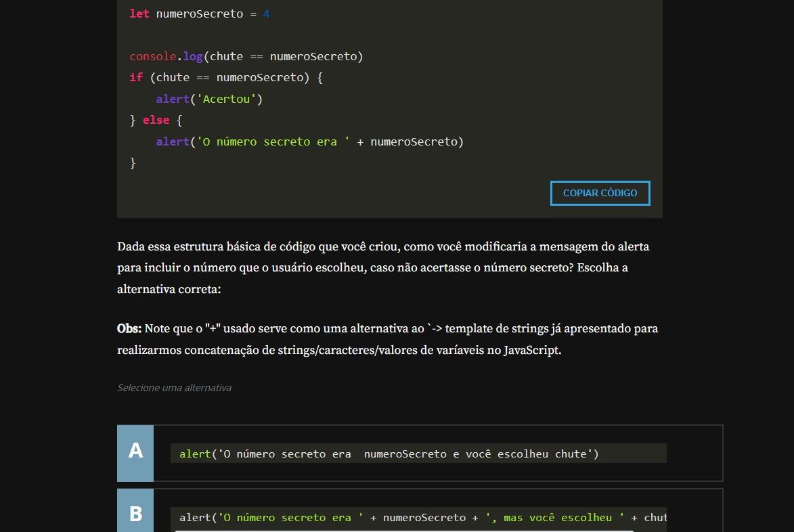This screenshot has width=794, height=532.
Task: Click the 'O número secreto era' alert line in code block
Action: [x=309, y=141]
